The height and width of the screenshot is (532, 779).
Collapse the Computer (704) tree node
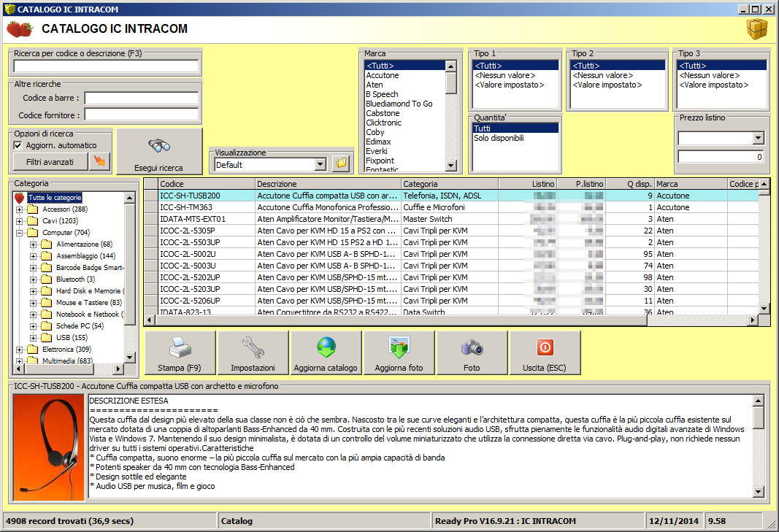click(19, 233)
